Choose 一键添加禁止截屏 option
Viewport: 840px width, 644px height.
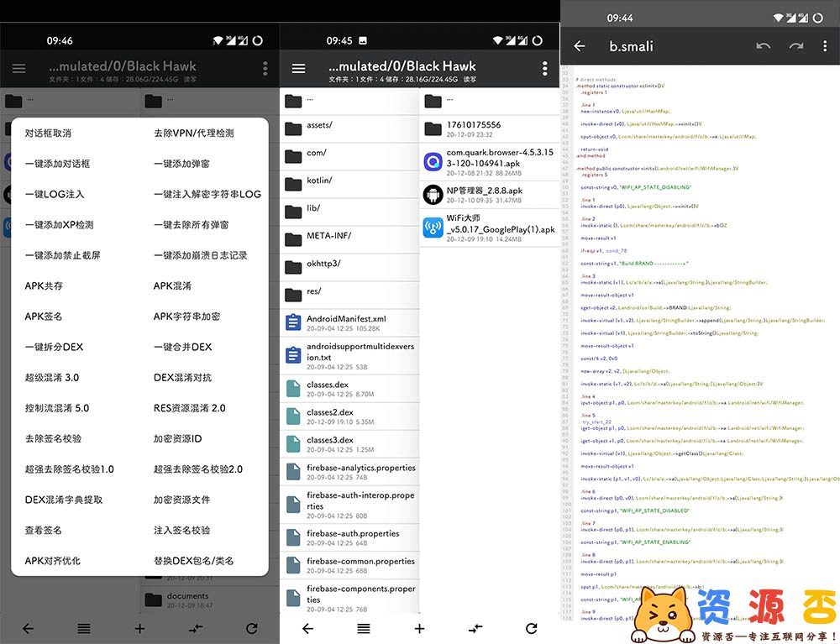pos(62,255)
